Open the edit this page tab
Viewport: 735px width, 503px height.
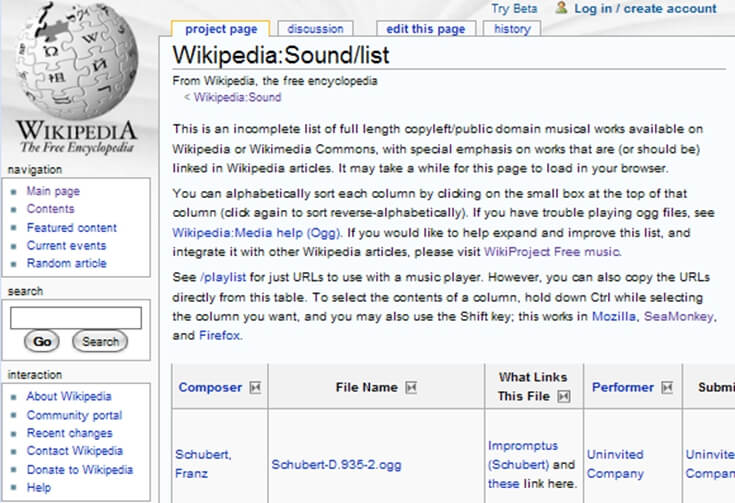426,29
